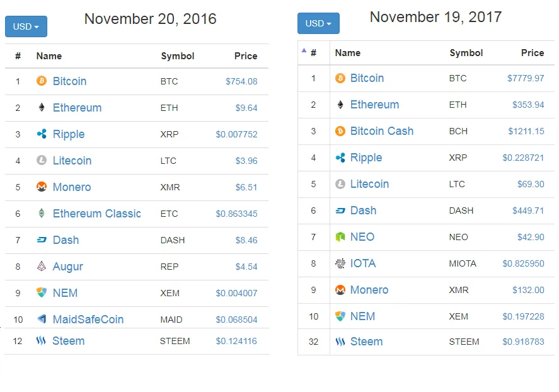
Task: Click the Ripple logo in 2016 table
Action: pos(42,134)
